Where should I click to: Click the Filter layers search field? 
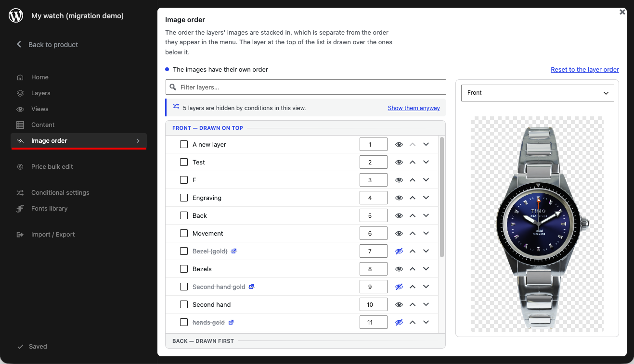click(x=306, y=87)
